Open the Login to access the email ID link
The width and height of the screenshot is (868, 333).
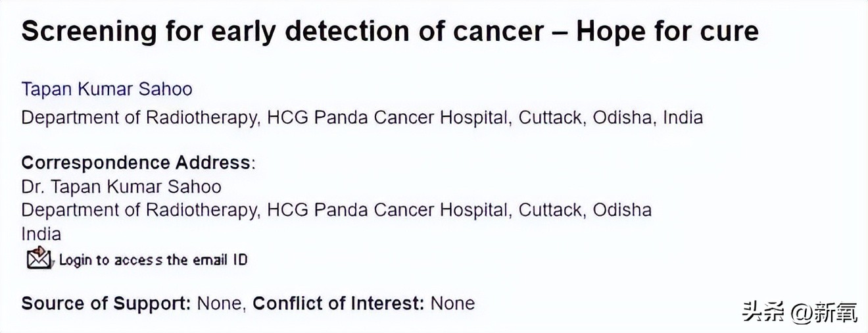point(153,260)
